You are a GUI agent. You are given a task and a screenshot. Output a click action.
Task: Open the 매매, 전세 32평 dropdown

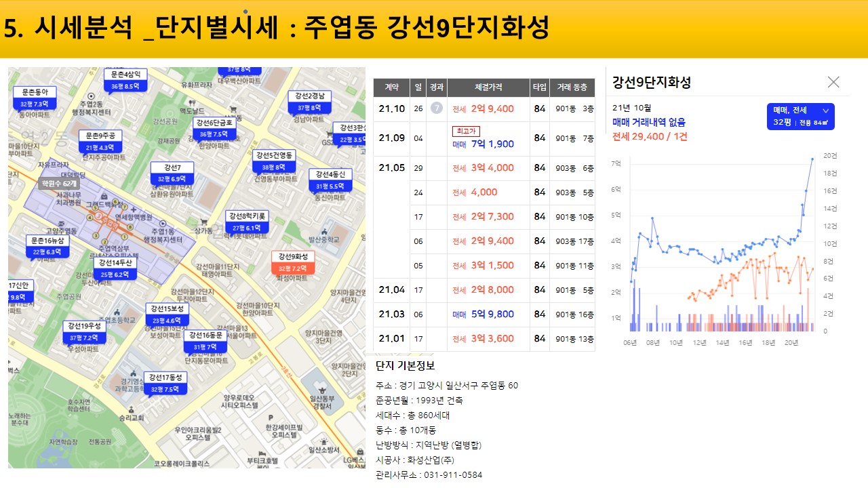point(800,117)
